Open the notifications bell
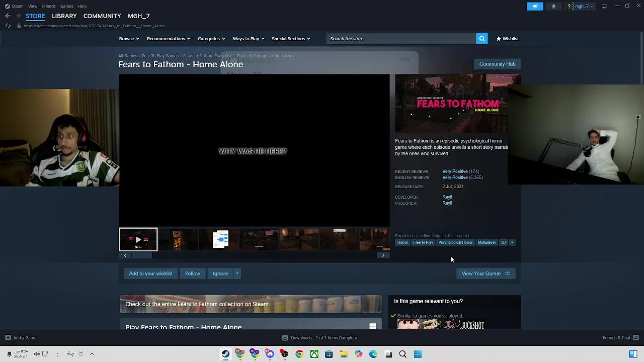The width and height of the screenshot is (644, 362). pos(553,6)
